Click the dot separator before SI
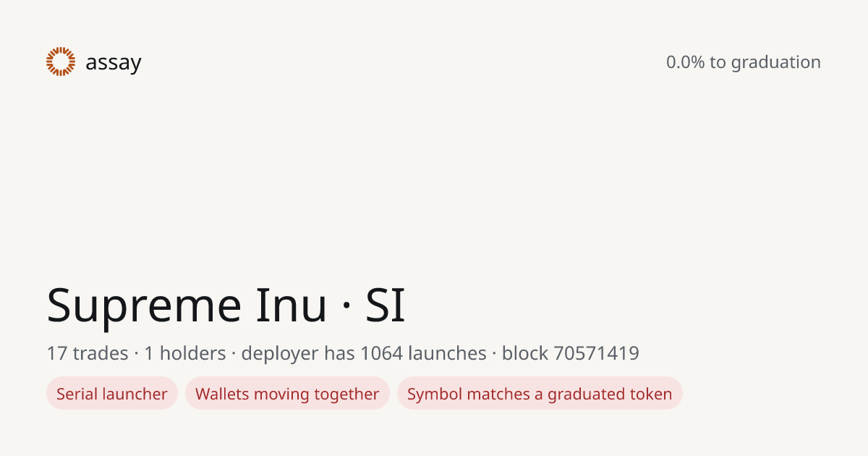Image resolution: width=868 pixels, height=456 pixels. [x=346, y=307]
